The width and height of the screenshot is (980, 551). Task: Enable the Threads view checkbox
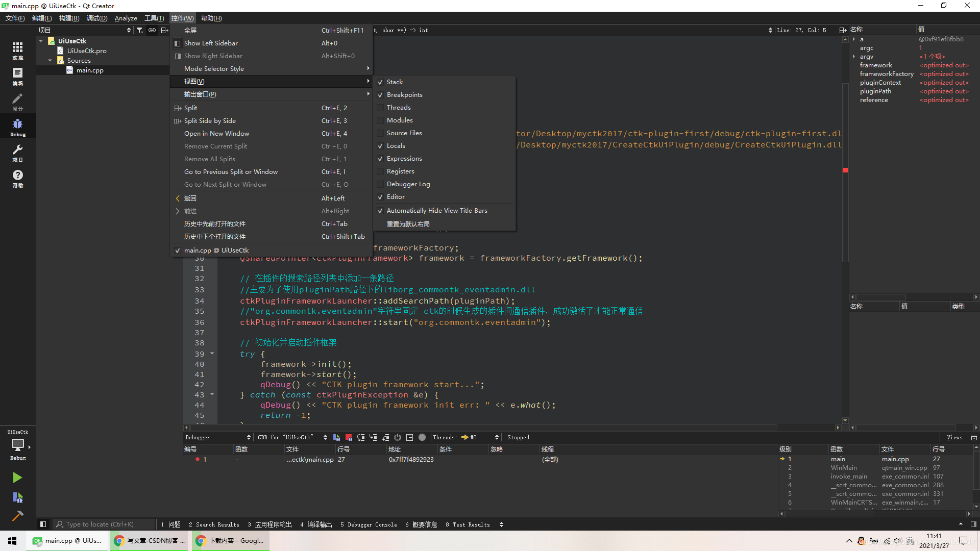coord(380,108)
